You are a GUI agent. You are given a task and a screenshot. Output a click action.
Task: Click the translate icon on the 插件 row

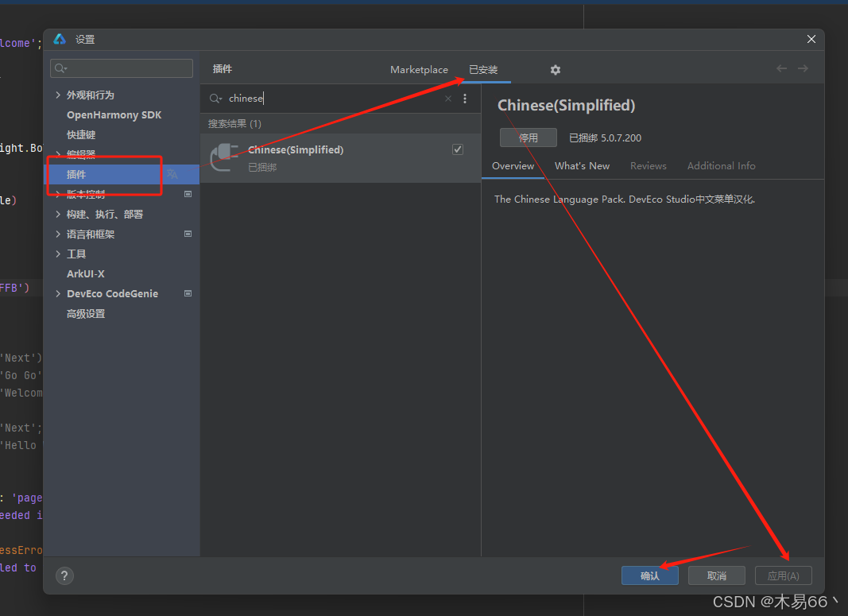click(172, 174)
